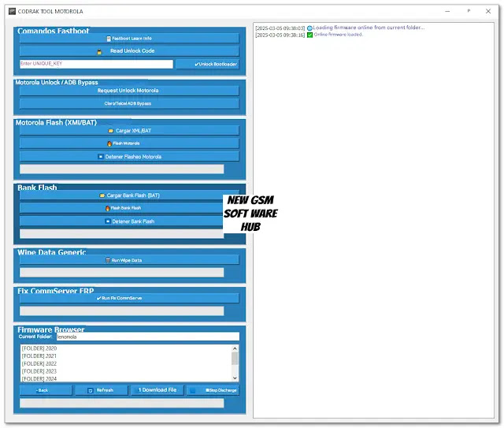Click Detener Flasheo Motorola
This screenshot has height=428, width=504.
pyautogui.click(x=129, y=157)
